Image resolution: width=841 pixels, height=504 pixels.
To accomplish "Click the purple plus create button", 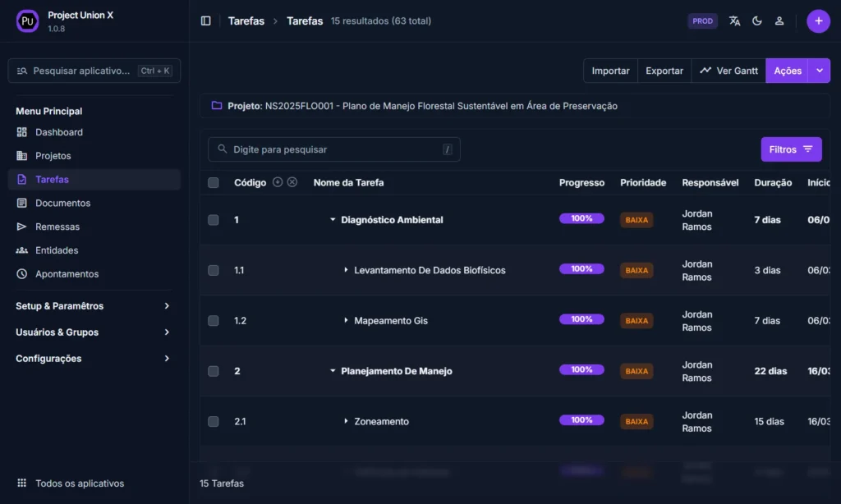I will 818,21.
